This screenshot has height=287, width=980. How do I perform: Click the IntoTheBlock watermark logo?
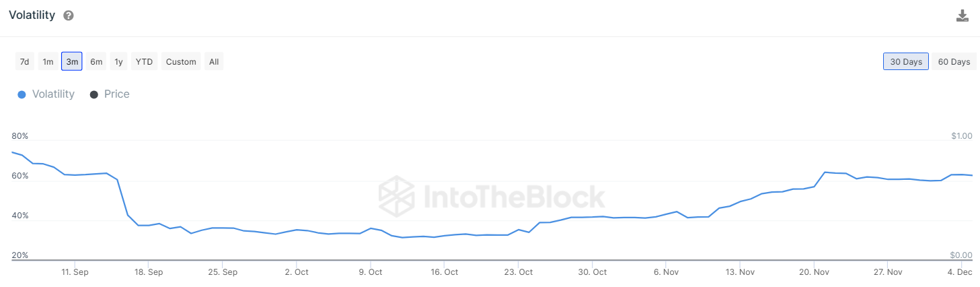[492, 196]
